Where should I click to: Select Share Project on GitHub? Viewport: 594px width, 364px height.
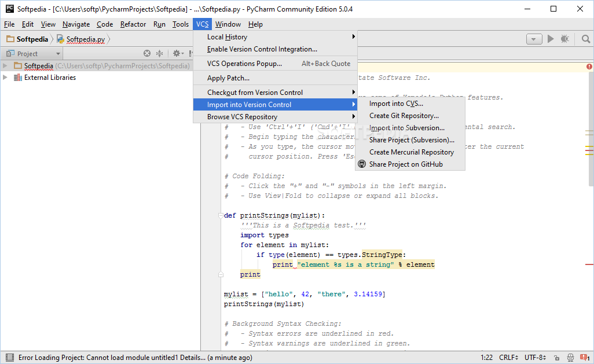click(410, 164)
